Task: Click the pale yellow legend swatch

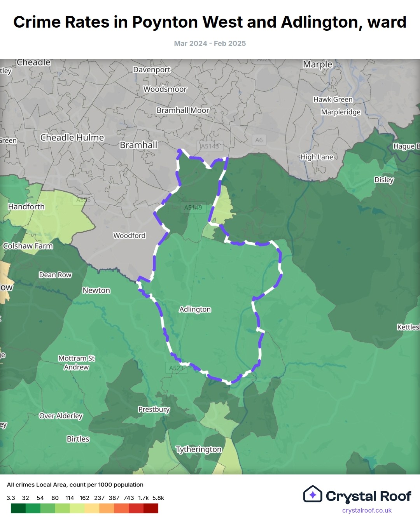Action: 92,508
